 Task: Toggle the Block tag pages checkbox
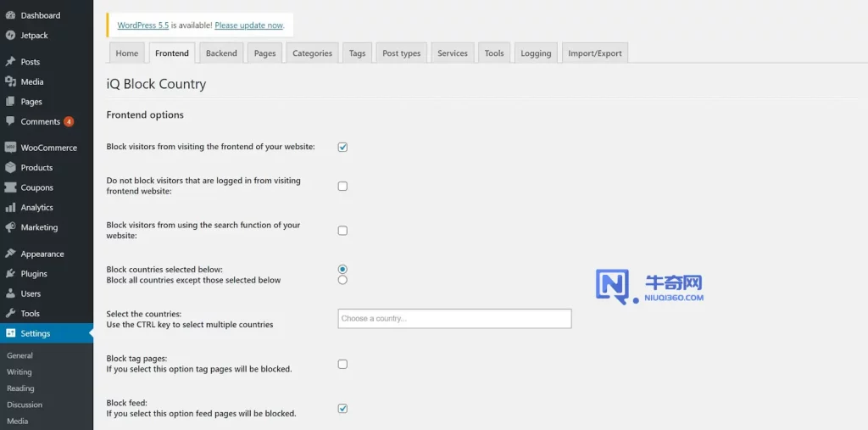click(x=342, y=364)
